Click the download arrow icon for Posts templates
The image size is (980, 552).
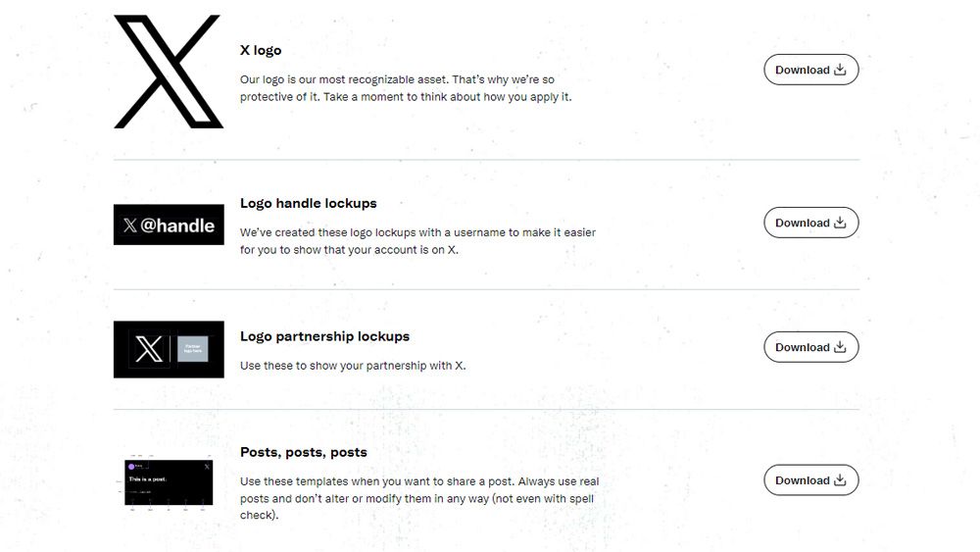[840, 480]
